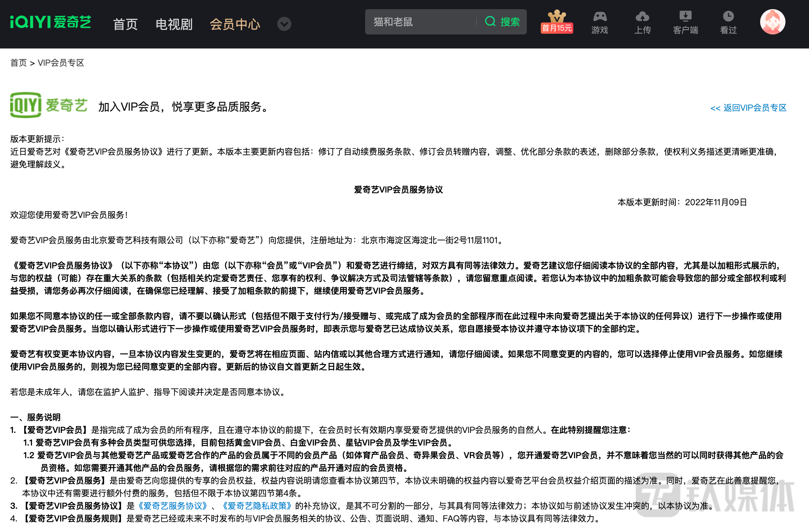Go to 首页 from the top navigation

[x=125, y=24]
